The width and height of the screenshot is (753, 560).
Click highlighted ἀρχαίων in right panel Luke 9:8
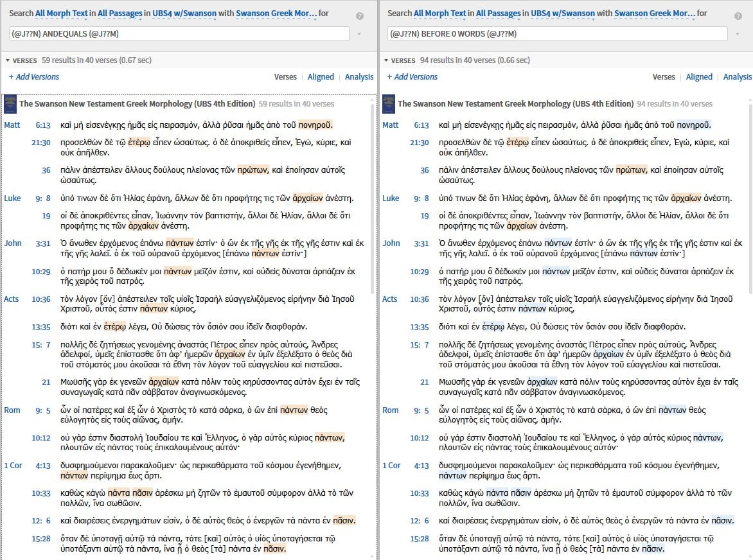tap(686, 198)
